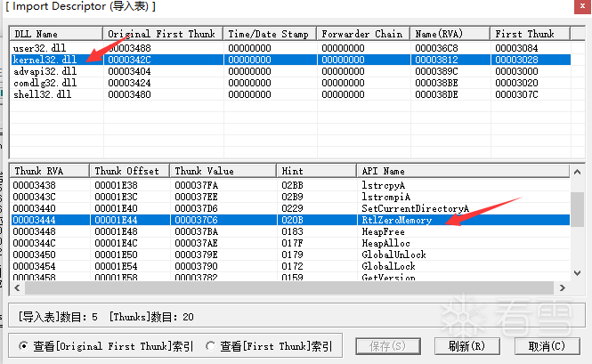
Task: Click the 刷新(R) refresh button
Action: coord(467,346)
